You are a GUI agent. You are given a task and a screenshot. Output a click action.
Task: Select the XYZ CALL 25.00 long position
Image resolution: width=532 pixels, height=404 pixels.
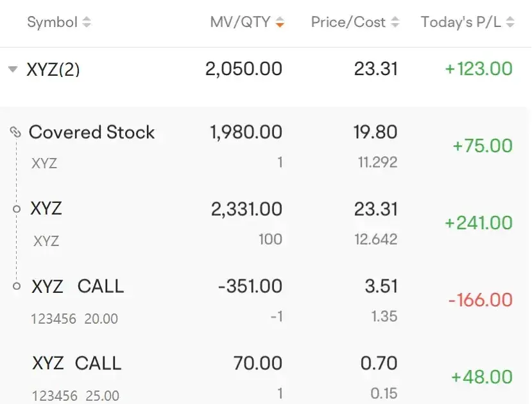pos(266,378)
